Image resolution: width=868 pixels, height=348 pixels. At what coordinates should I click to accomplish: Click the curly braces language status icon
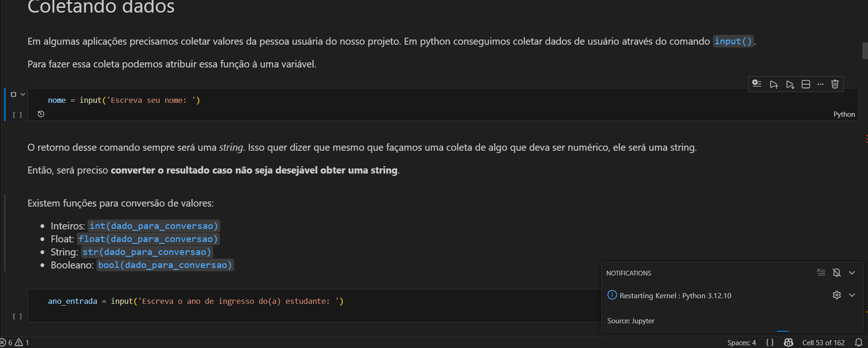770,342
